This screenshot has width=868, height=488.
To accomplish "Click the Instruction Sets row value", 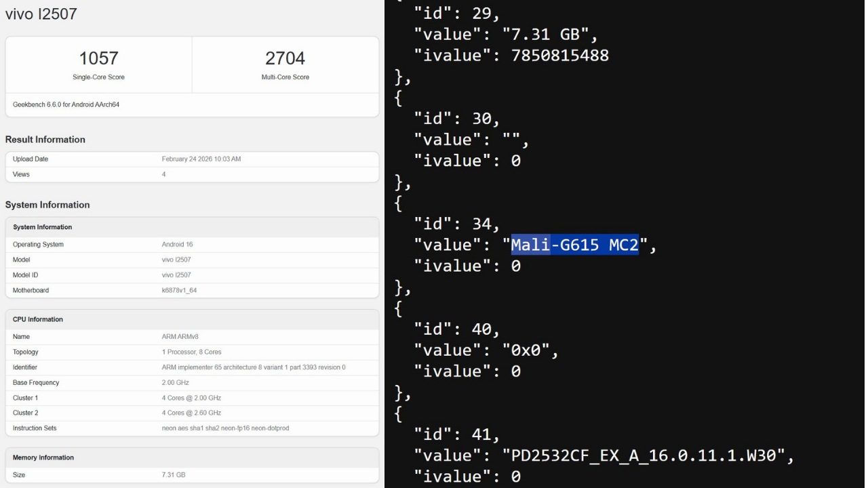I will click(x=225, y=428).
